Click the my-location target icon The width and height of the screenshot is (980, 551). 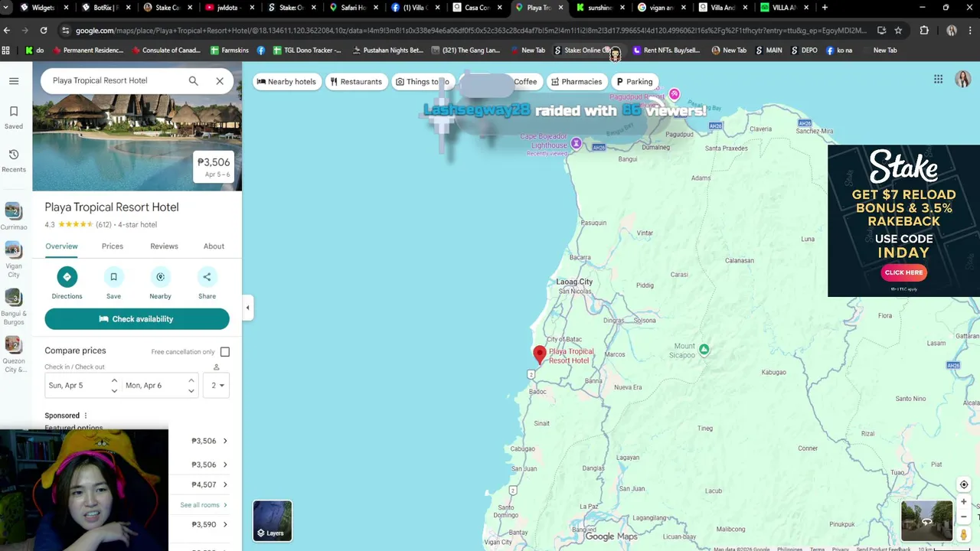click(x=964, y=484)
